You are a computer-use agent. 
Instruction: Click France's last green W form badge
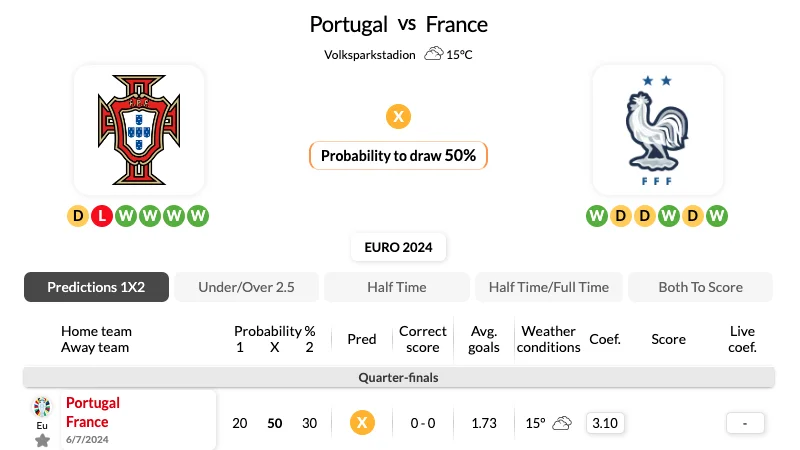(x=716, y=216)
